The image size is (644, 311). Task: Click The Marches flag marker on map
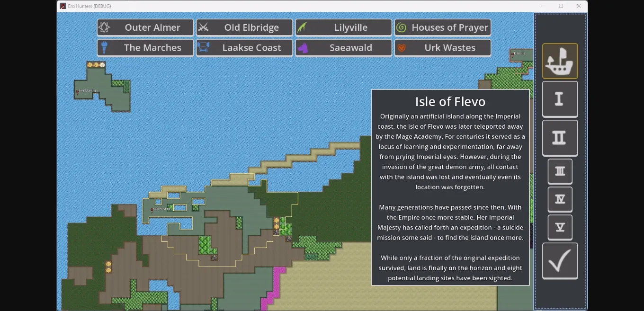click(78, 91)
